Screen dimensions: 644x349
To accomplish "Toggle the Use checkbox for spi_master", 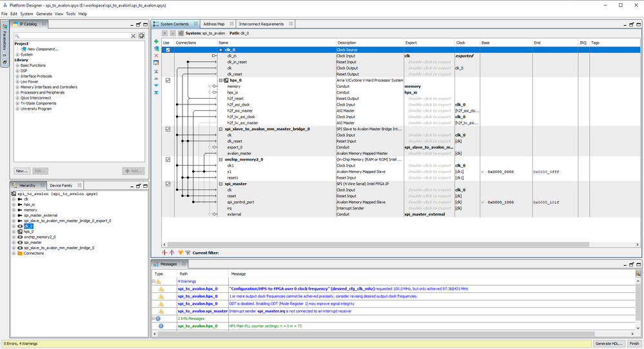I will [168, 184].
